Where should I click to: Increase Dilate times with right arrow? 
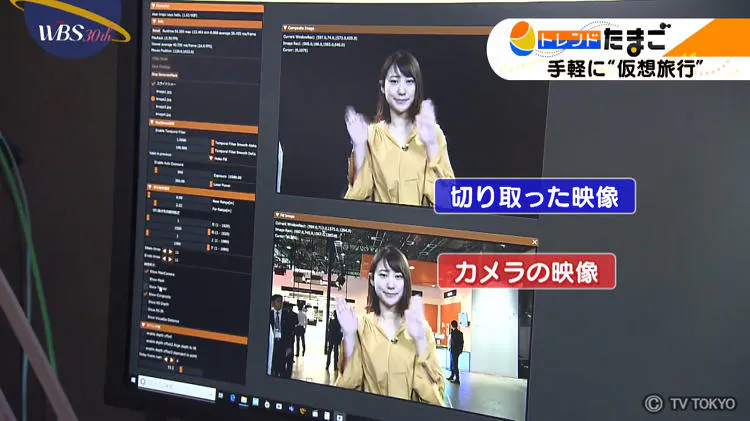(171, 251)
